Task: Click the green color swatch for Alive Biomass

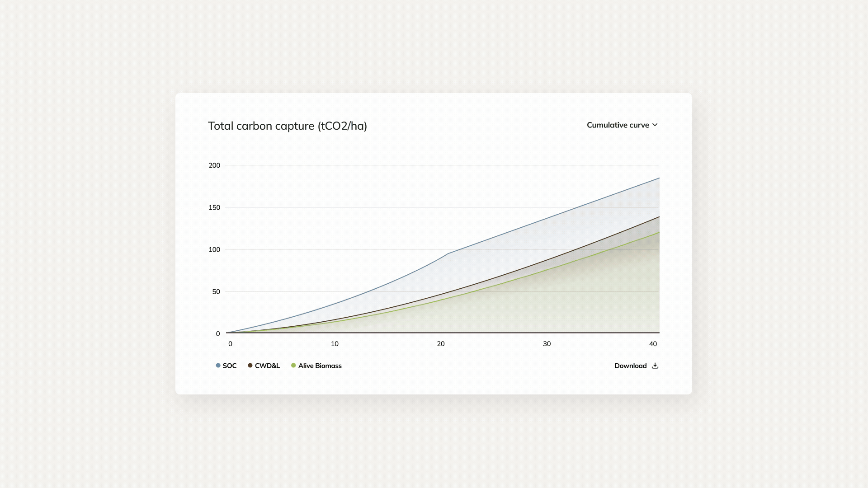Action: (x=292, y=366)
